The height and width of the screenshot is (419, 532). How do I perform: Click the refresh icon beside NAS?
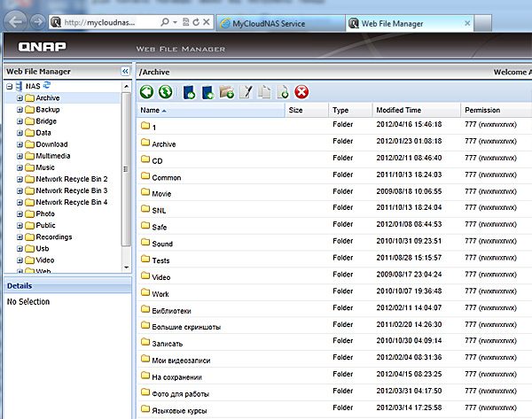tap(47, 85)
